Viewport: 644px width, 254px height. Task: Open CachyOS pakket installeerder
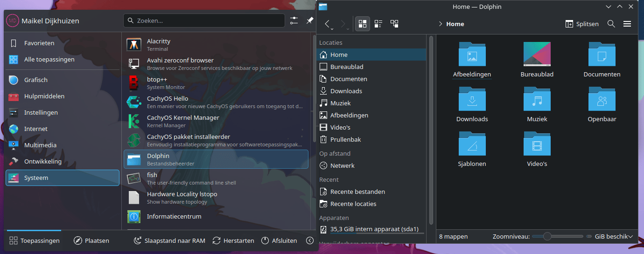point(216,140)
